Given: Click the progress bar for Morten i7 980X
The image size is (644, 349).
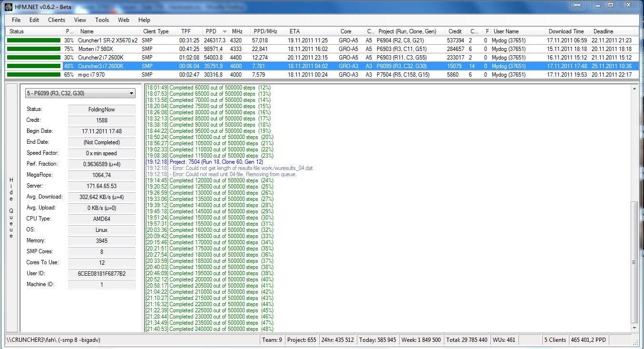Looking at the screenshot, I should 34,49.
